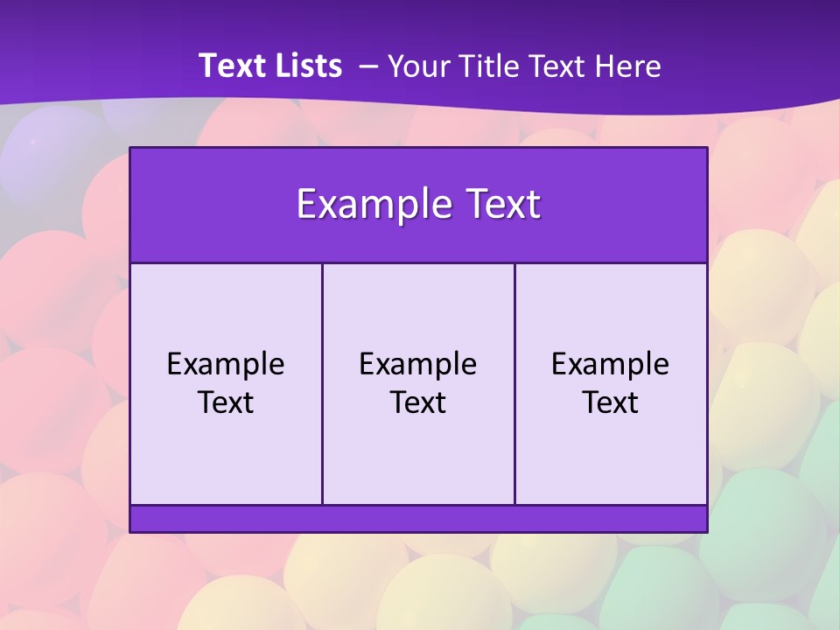Select the middle column's "Example Text"

pyautogui.click(x=418, y=383)
